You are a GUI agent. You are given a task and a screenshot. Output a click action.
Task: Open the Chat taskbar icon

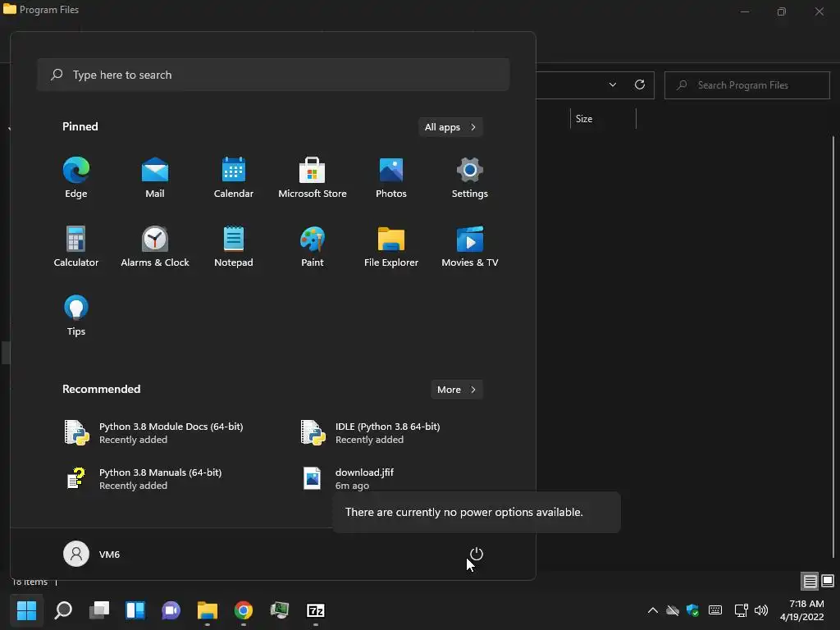(171, 610)
